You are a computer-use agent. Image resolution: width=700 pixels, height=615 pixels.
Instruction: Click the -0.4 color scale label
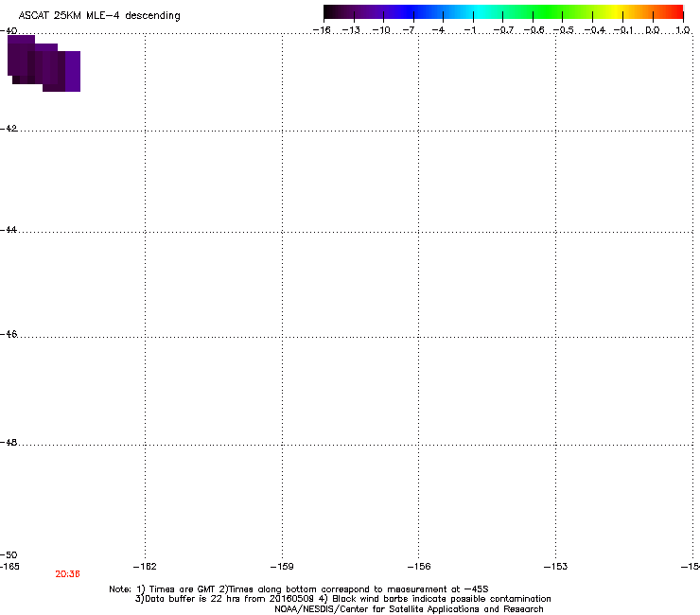595,30
